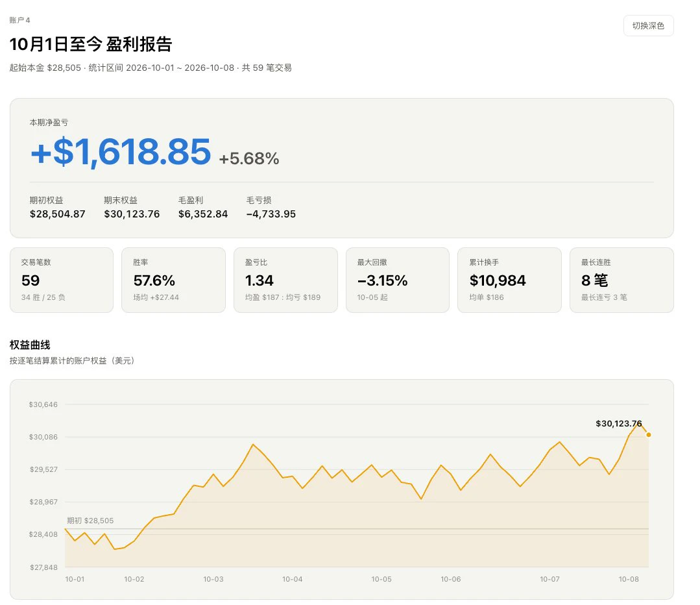700x605 pixels.
Task: Click the $30,123.76 chart end label
Action: click(x=619, y=424)
